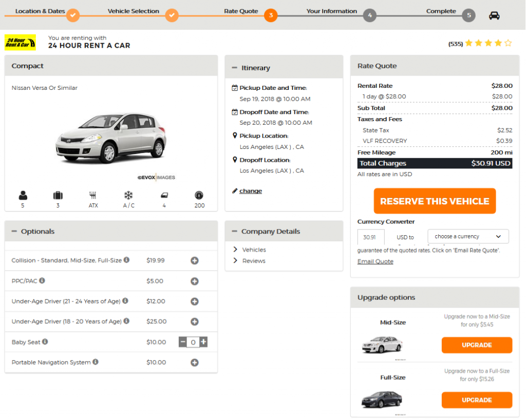Click info icon for Portable Navigation System
The height and width of the screenshot is (420, 526).
click(x=96, y=361)
